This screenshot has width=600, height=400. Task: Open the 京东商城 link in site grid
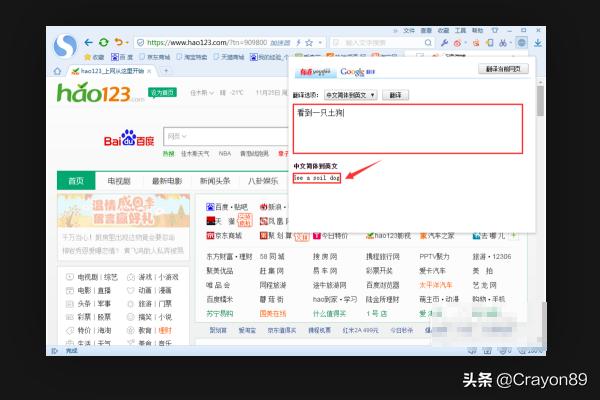pyautogui.click(x=224, y=235)
